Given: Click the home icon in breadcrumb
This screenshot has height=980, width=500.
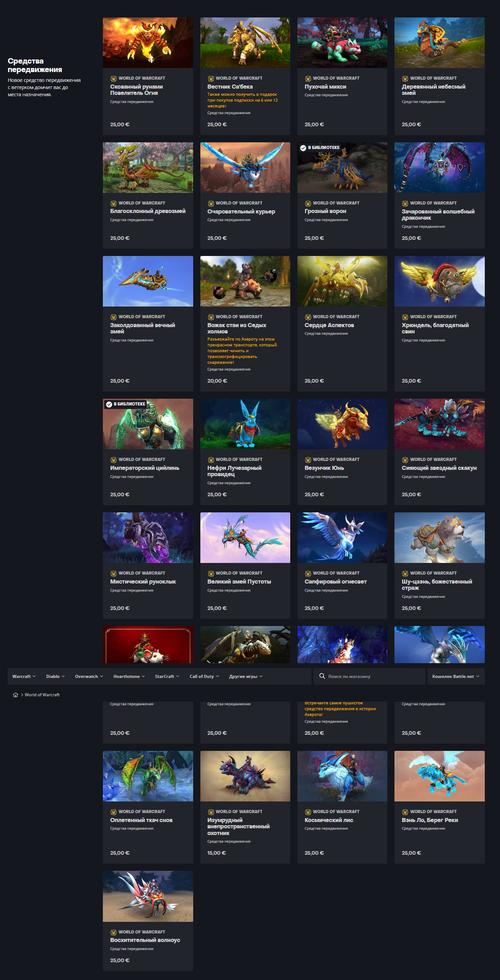Looking at the screenshot, I should point(16,695).
